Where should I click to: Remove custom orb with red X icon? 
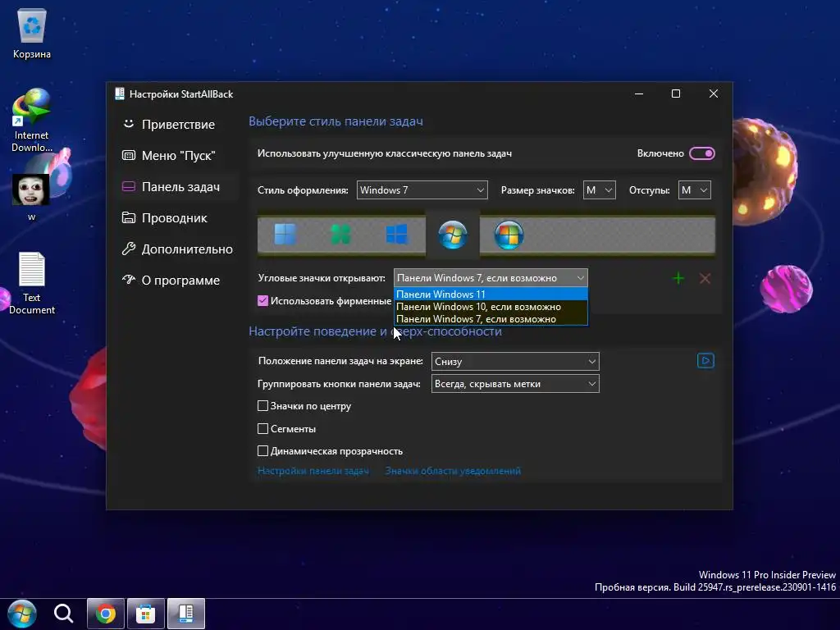[x=705, y=278]
